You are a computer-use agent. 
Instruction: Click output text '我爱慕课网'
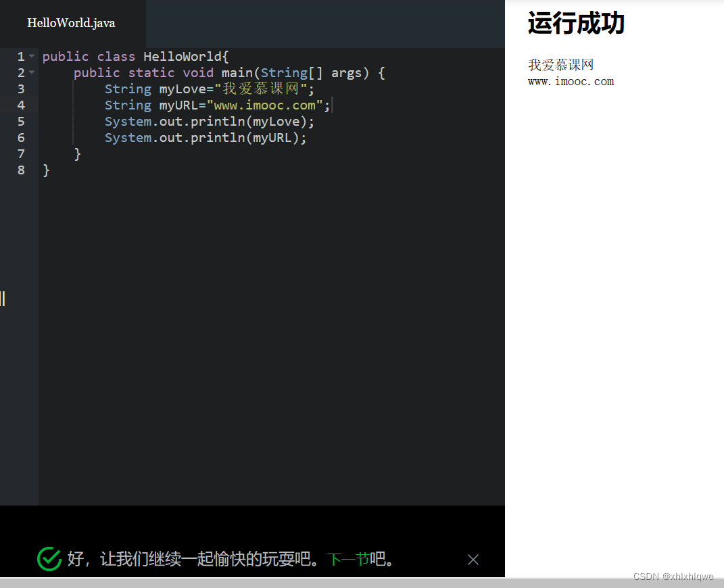tap(560, 65)
